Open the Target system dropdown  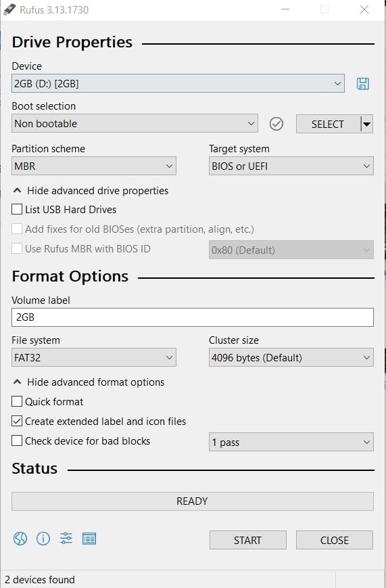click(291, 166)
